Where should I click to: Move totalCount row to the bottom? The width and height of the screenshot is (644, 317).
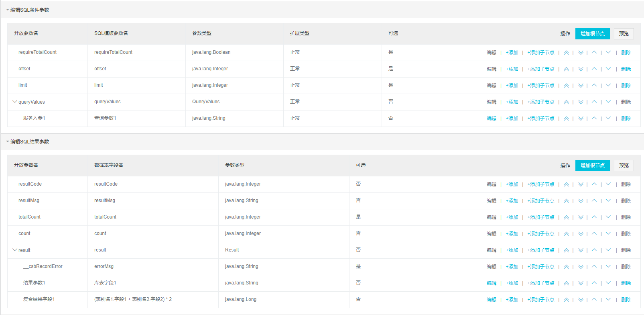tap(581, 217)
